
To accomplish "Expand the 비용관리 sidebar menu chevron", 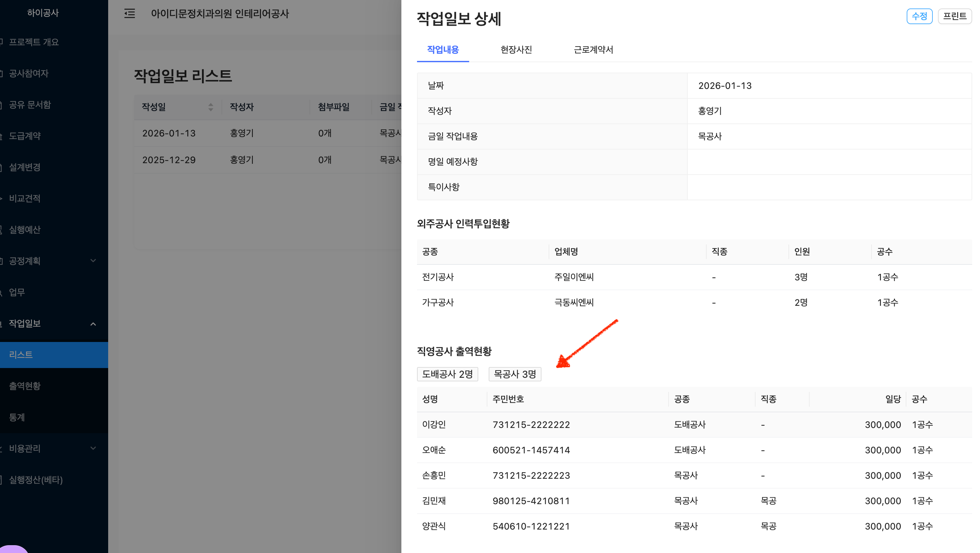I will tap(93, 448).
